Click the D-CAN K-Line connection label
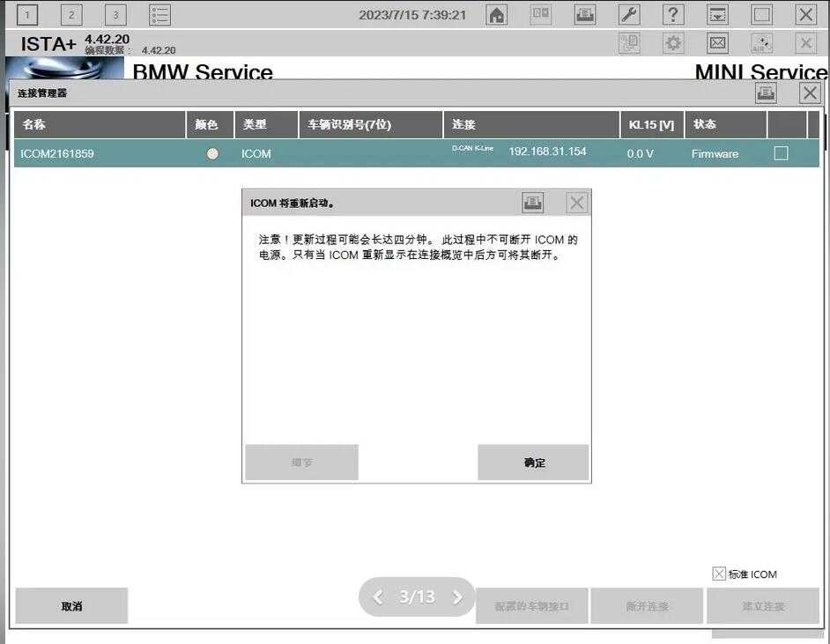This screenshot has width=830, height=644. click(472, 148)
